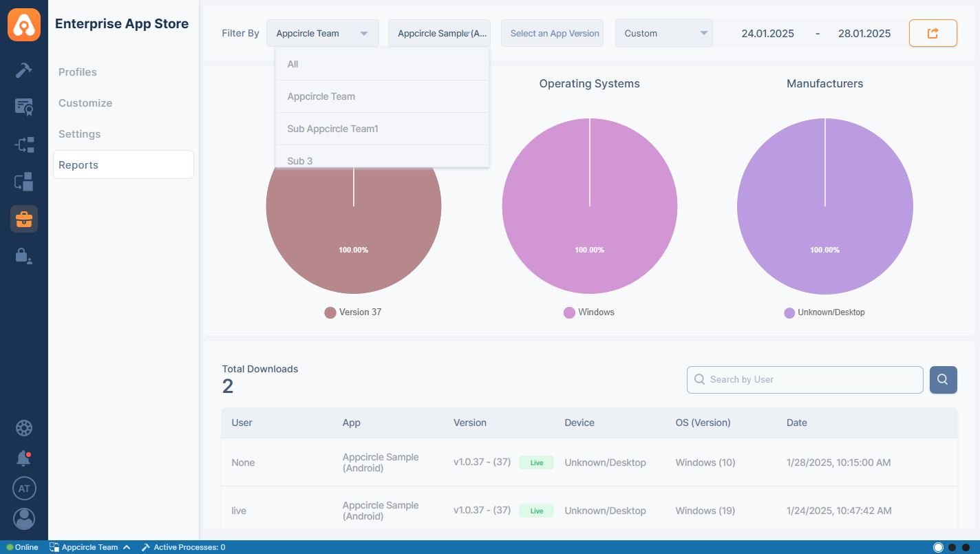Click the Active Processes hammer icon

[x=145, y=547]
